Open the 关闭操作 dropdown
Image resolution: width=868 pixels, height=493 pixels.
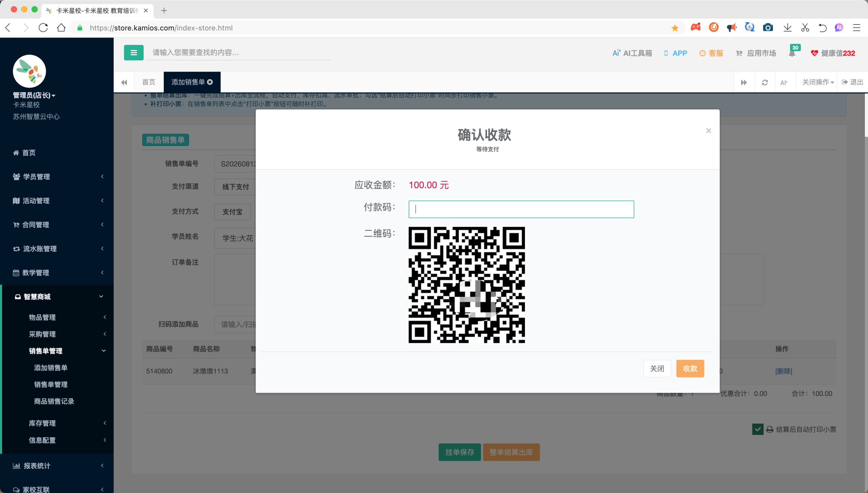[x=818, y=82]
